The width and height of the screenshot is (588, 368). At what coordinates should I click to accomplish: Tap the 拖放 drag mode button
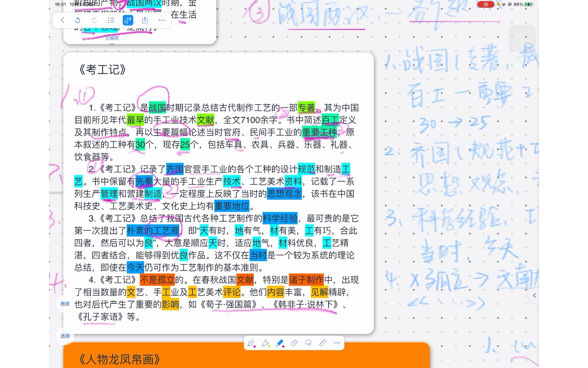(65, 304)
